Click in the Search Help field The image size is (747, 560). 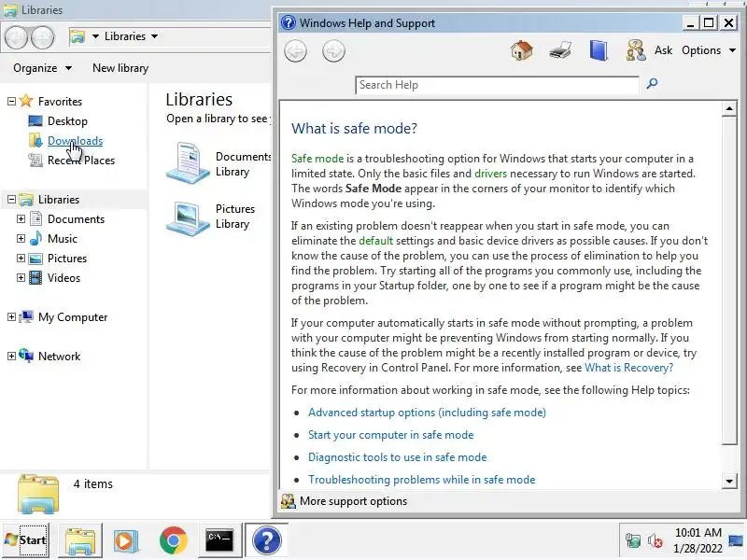497,85
